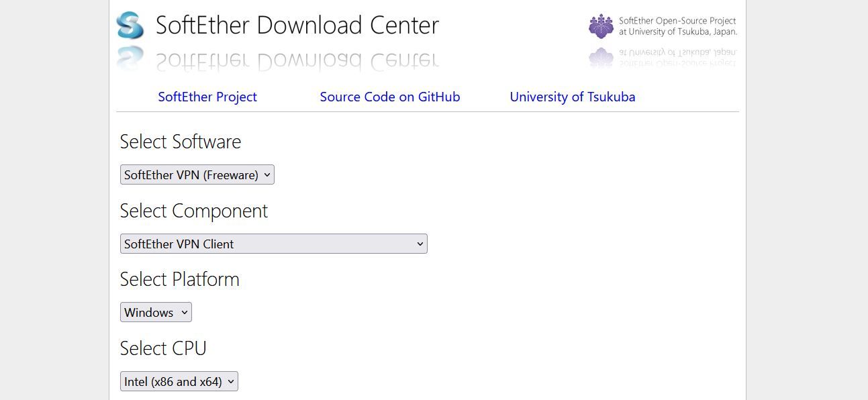868x400 pixels.
Task: Open the SoftEther Project link
Action: click(207, 97)
